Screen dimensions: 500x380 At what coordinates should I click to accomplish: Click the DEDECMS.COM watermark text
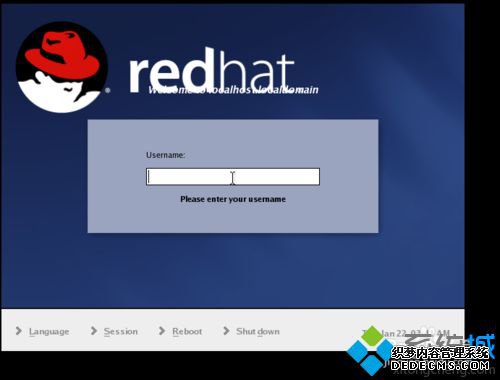pyautogui.click(x=440, y=365)
